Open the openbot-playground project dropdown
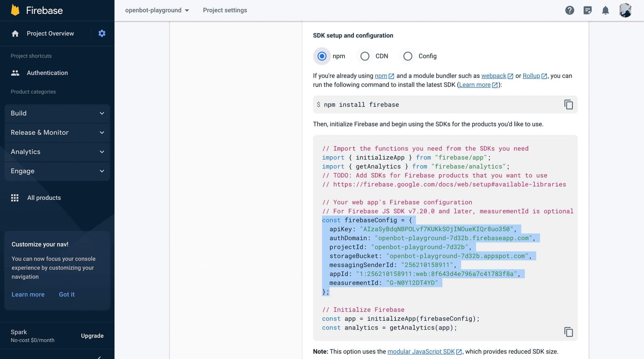 157,10
